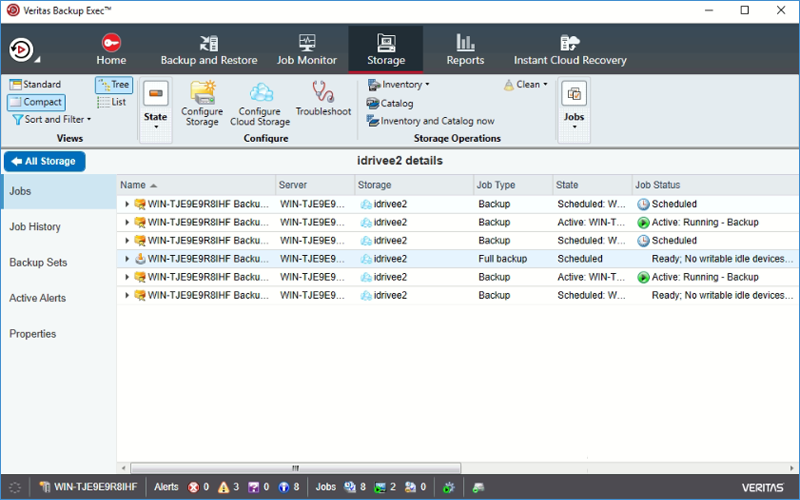Click the Configure Storage icon

[202, 92]
